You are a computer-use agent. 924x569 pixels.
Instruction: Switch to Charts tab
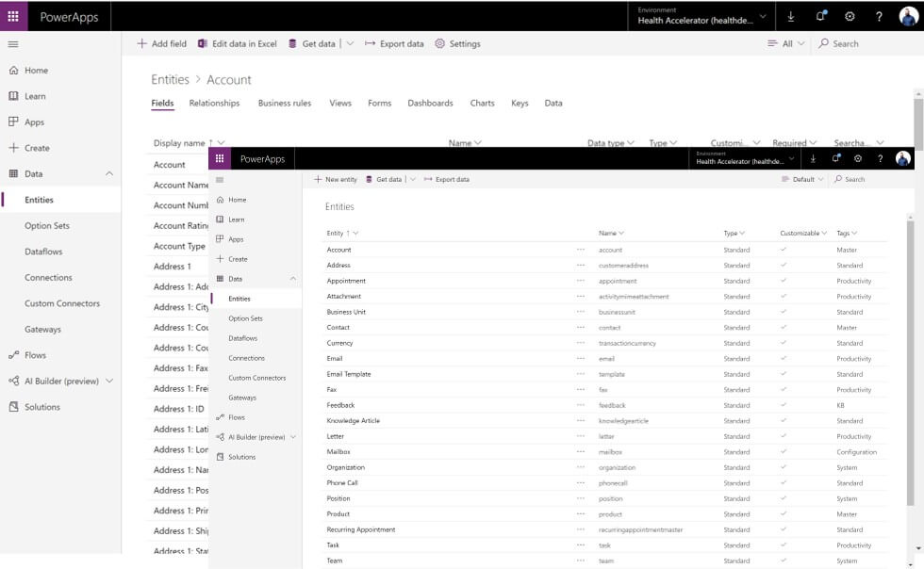pyautogui.click(x=482, y=103)
